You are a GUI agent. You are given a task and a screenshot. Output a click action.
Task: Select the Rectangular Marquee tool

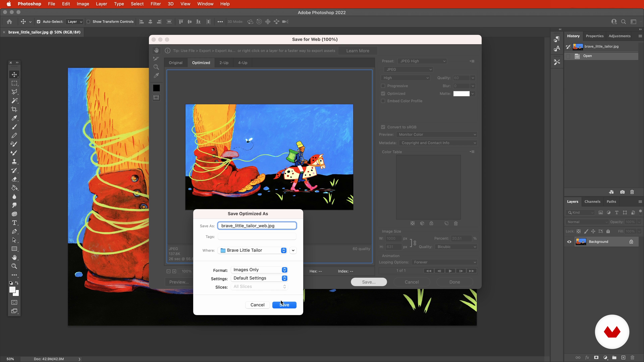[x=14, y=83]
